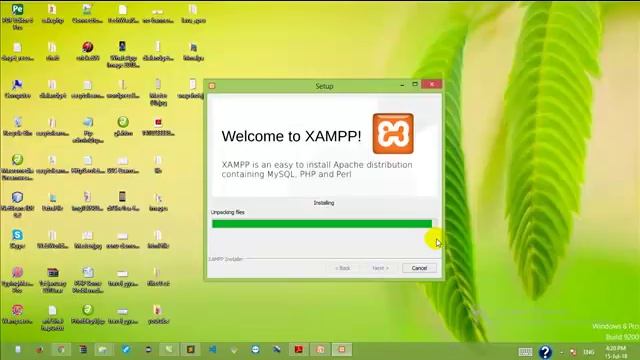Click the 'Installing' label above progress bar
Image resolution: width=640 pixels, height=360 pixels.
(x=324, y=203)
